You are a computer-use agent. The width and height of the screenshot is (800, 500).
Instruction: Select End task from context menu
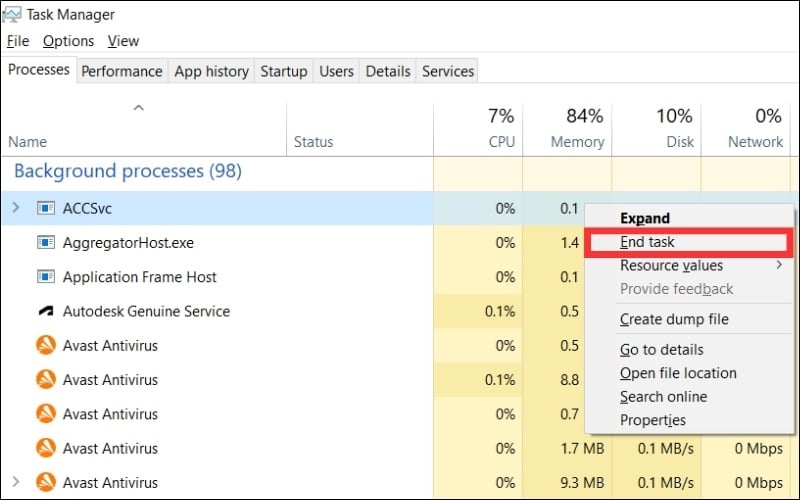tap(648, 242)
